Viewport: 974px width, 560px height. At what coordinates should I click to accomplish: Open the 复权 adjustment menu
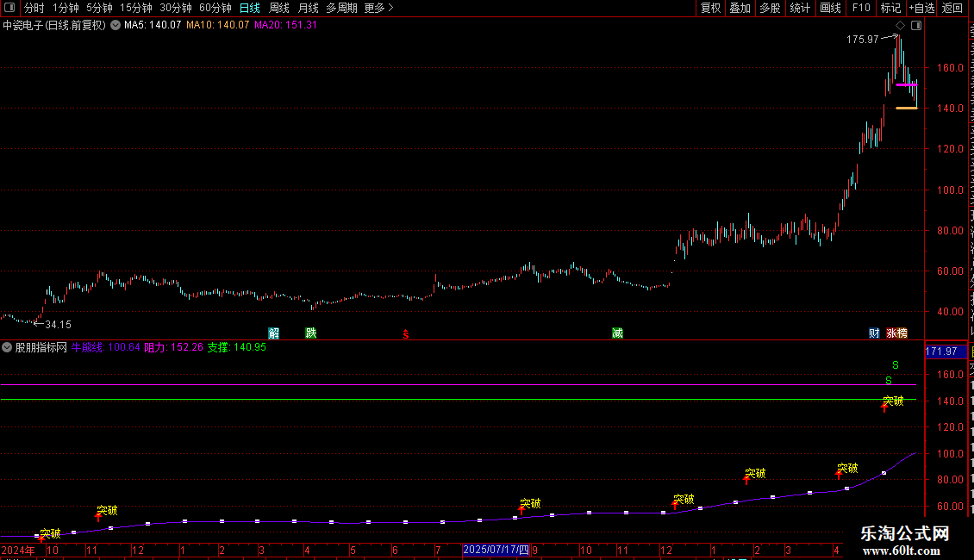click(710, 8)
